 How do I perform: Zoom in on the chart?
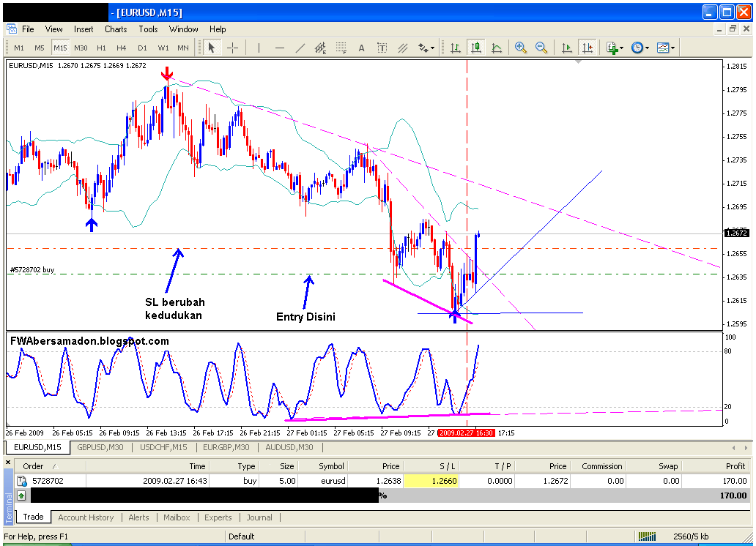520,48
